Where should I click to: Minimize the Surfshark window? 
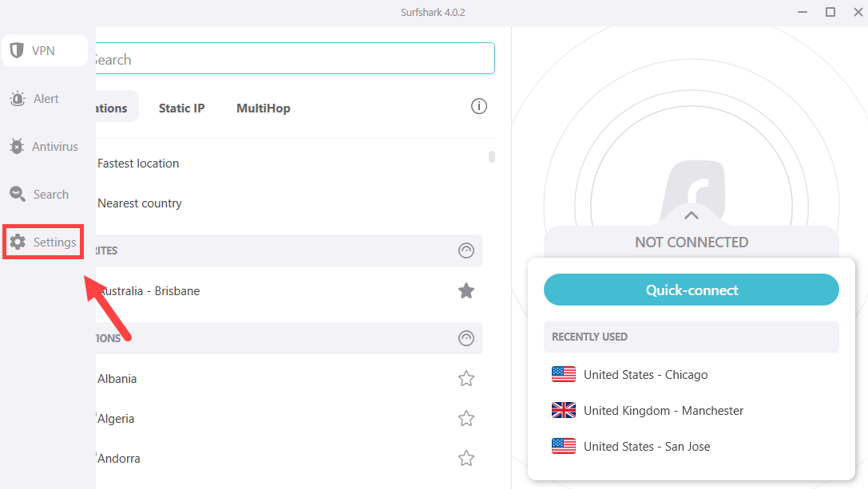tap(803, 12)
